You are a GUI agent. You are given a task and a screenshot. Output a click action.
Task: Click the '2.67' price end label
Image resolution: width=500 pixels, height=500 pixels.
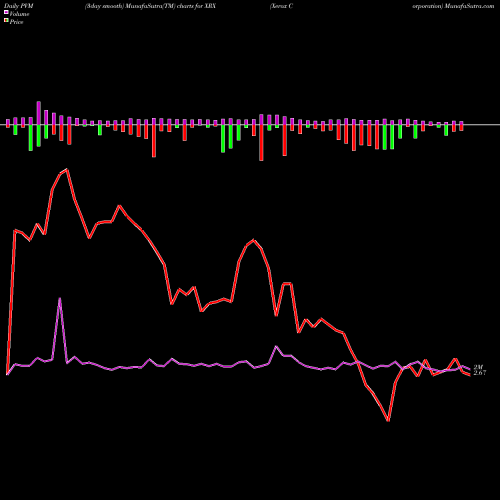[480, 373]
